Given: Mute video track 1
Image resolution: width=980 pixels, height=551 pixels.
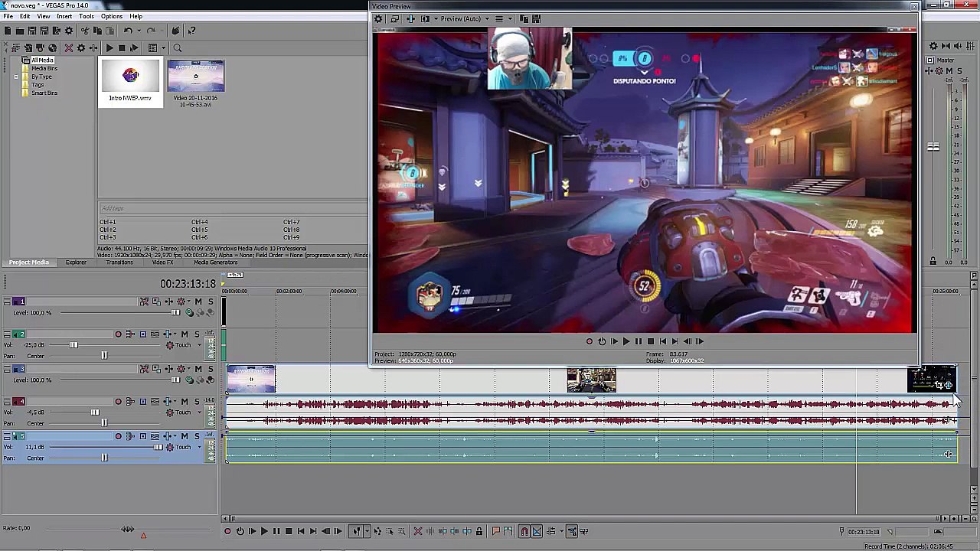Looking at the screenshot, I should [x=198, y=302].
